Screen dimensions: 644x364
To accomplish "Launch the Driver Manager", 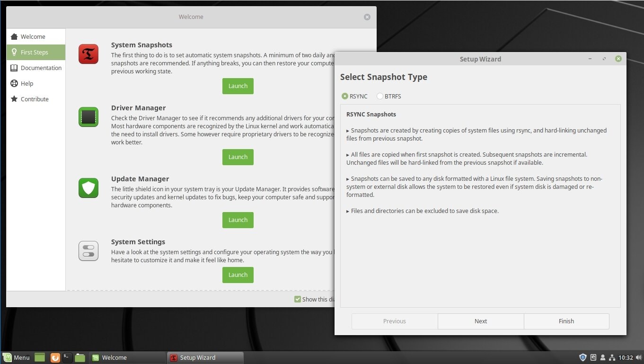I will point(238,157).
